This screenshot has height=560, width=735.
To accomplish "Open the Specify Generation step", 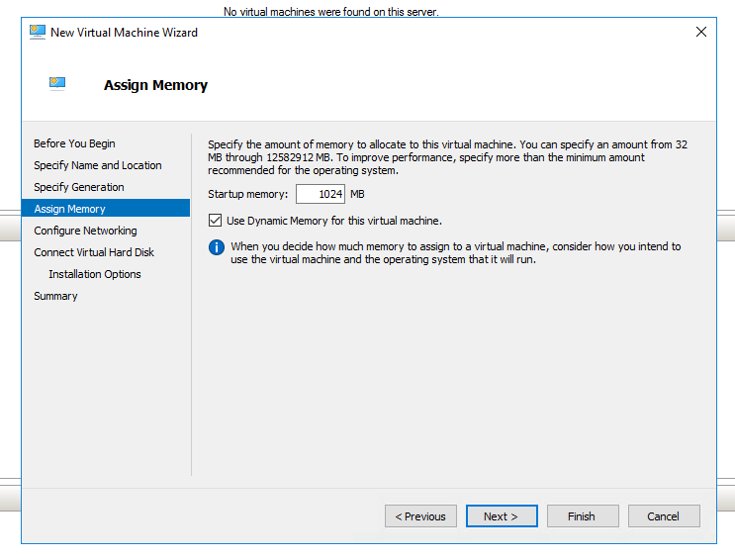I will click(x=79, y=187).
